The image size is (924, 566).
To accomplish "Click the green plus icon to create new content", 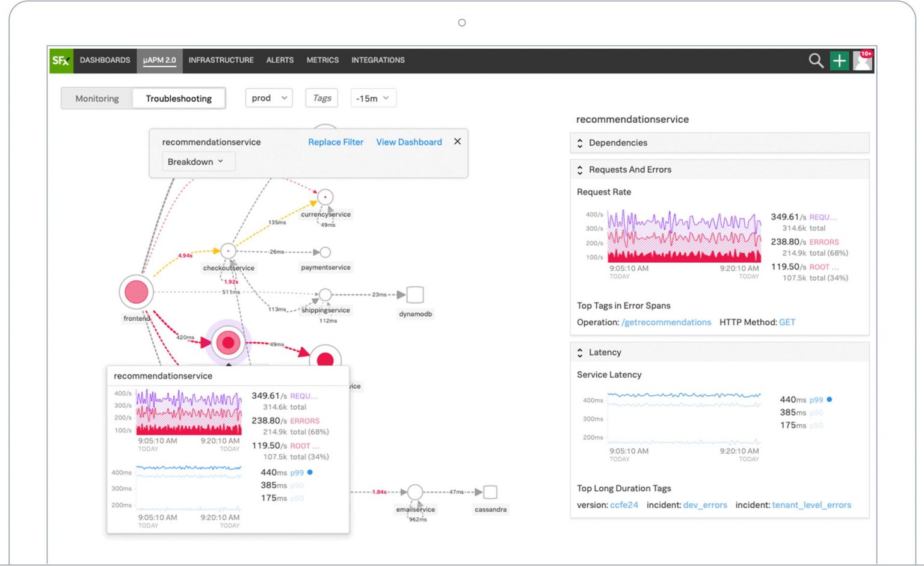I will (x=839, y=60).
